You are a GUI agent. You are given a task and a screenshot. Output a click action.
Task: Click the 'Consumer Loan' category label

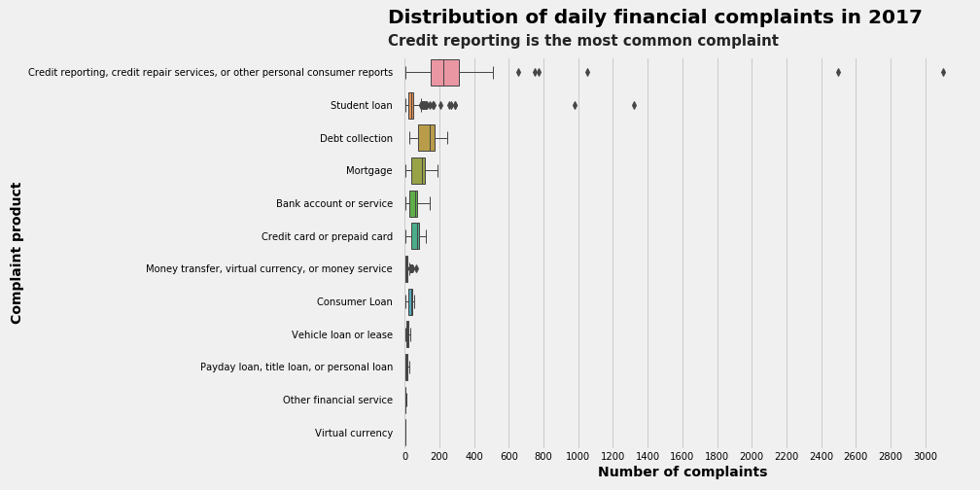coord(354,301)
